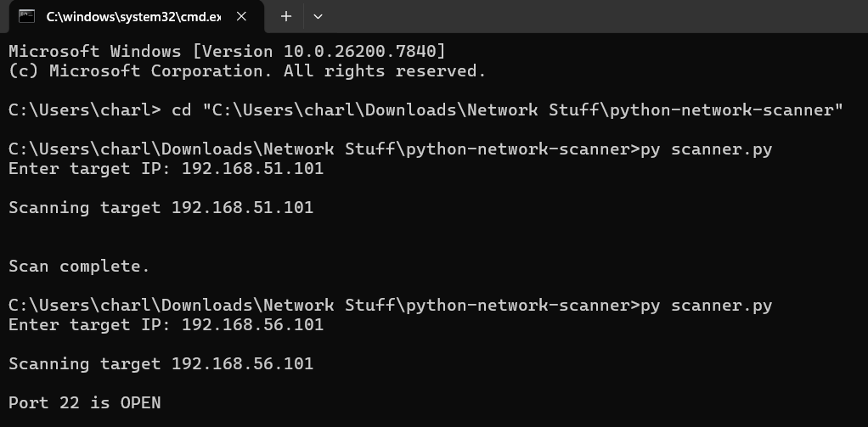Expand the terminal profiles dropdown
This screenshot has height=427, width=868.
pos(318,16)
